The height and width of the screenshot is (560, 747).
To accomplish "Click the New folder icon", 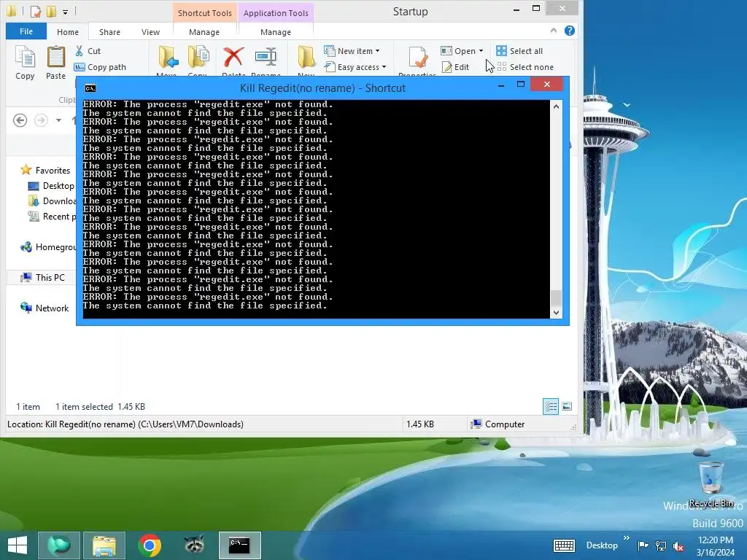I will [x=306, y=58].
